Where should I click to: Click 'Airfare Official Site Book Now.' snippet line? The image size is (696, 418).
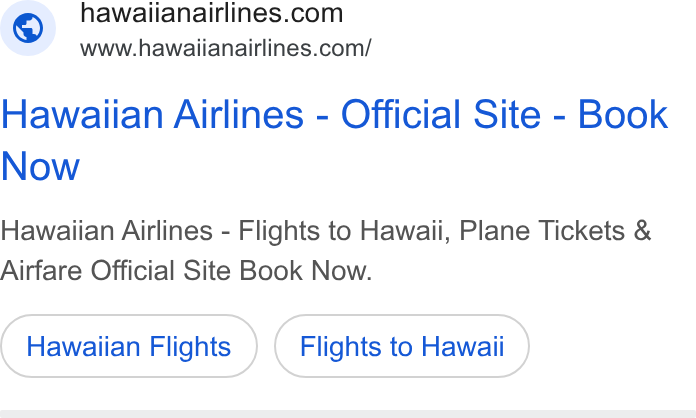tap(186, 271)
